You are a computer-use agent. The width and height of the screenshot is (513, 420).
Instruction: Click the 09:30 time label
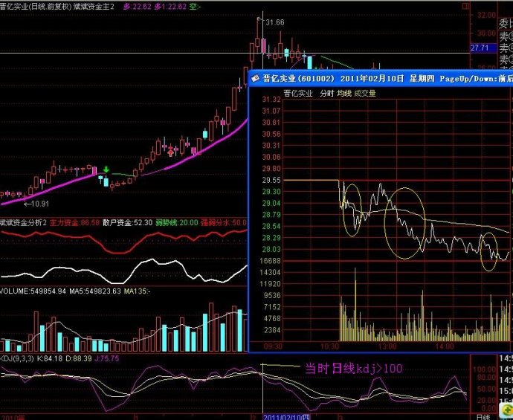pos(272,346)
